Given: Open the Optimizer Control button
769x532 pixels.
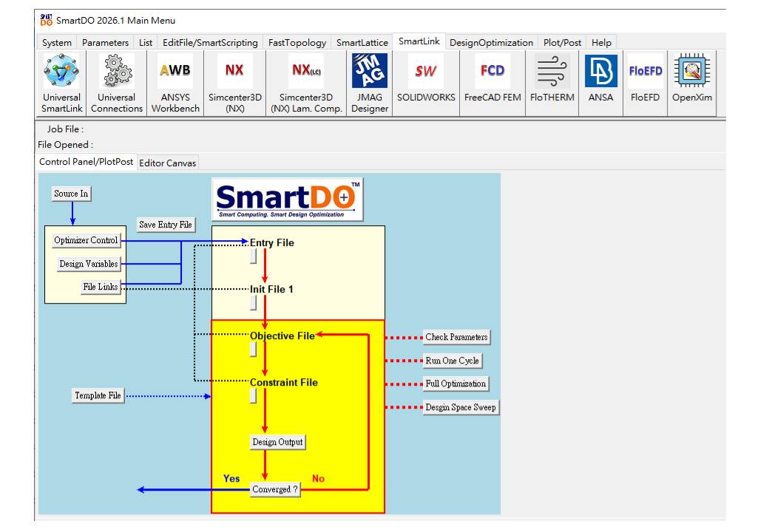Looking at the screenshot, I should (x=86, y=240).
